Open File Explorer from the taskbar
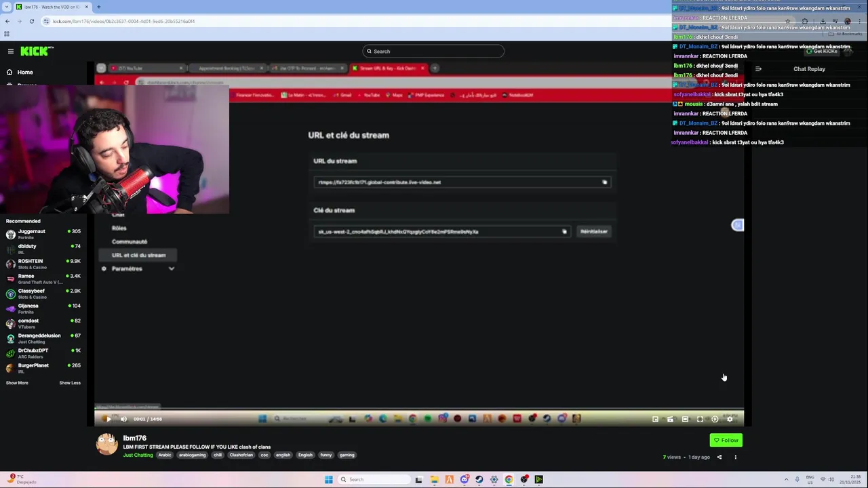 [434, 479]
